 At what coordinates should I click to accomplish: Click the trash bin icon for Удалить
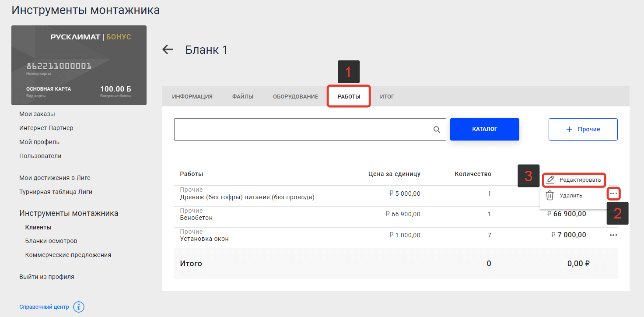click(x=550, y=196)
